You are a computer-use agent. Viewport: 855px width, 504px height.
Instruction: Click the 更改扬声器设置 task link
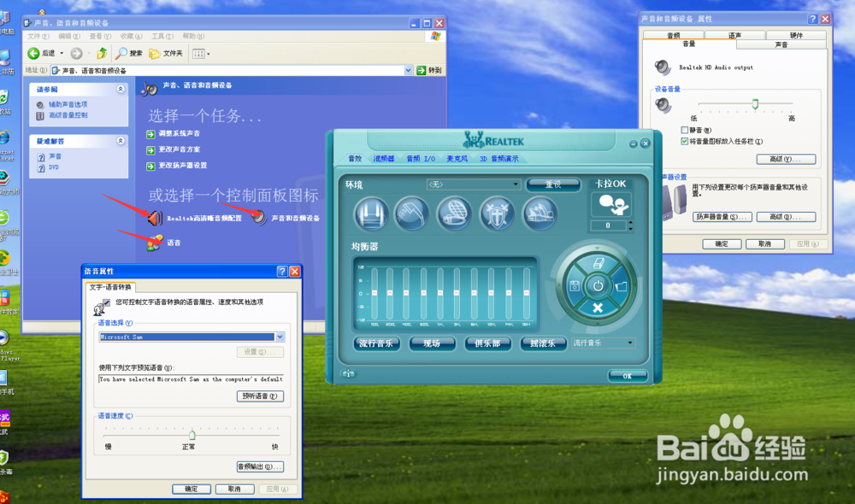coord(177,166)
